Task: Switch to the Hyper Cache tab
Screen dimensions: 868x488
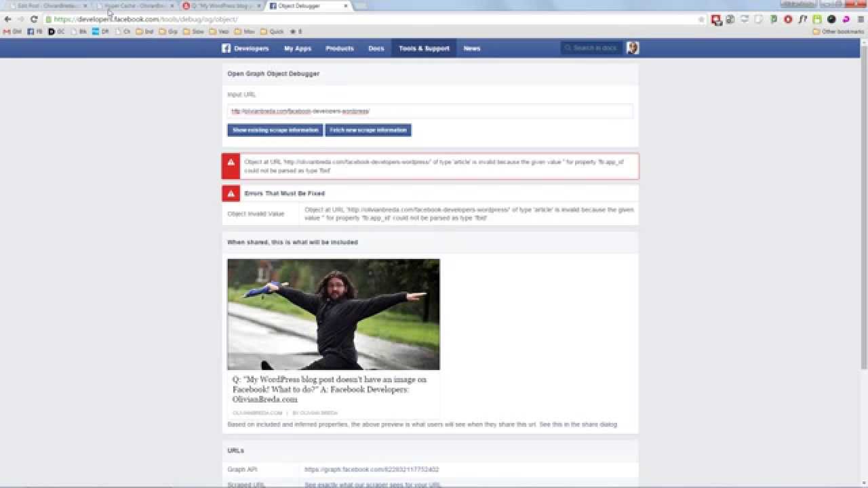Action: [134, 5]
